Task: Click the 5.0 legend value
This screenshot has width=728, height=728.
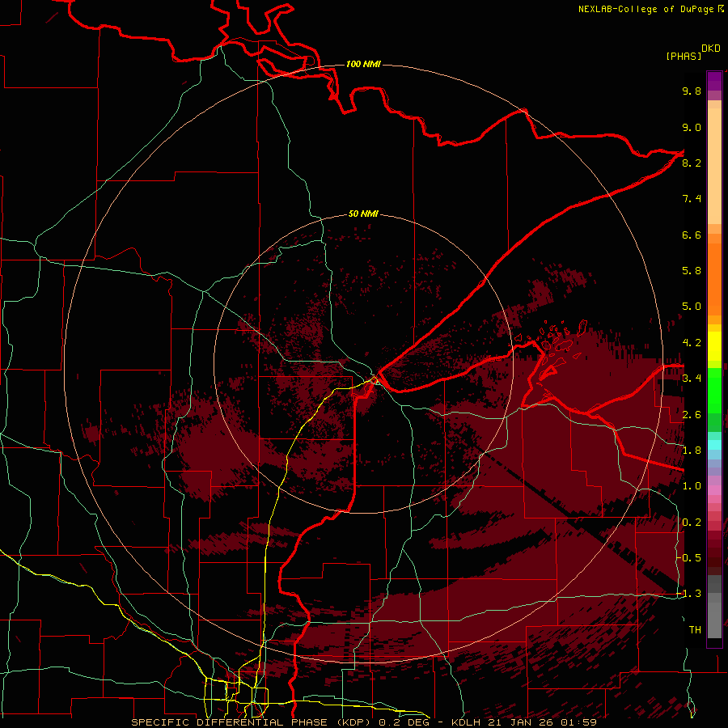Action: pos(692,307)
